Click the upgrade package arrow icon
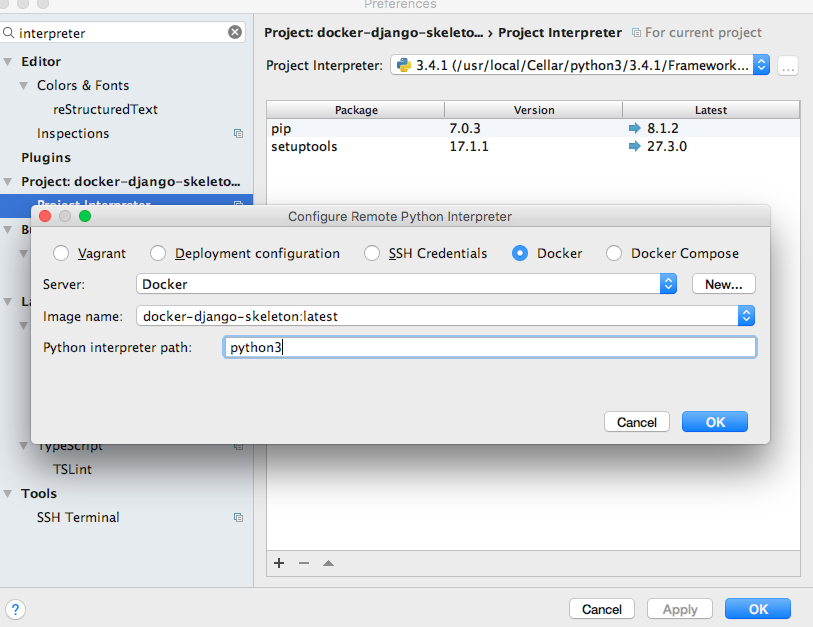 click(328, 563)
